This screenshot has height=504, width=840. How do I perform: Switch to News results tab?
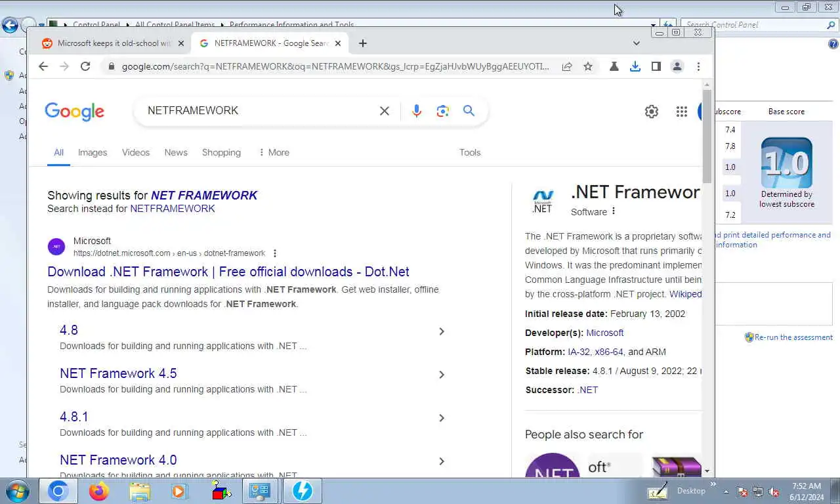[x=176, y=152]
